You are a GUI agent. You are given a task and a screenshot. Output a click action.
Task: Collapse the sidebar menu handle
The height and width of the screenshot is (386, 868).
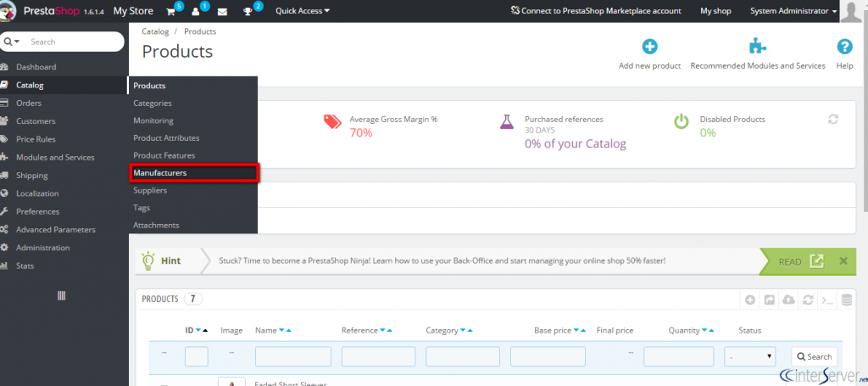[x=61, y=296]
